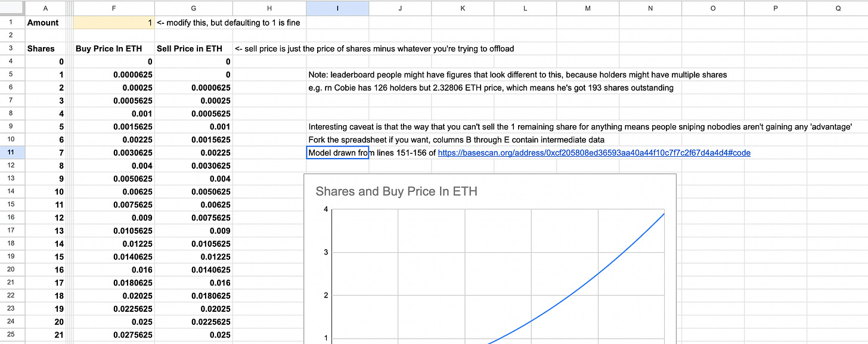Select column F header
The image size is (868, 344).
pos(114,8)
